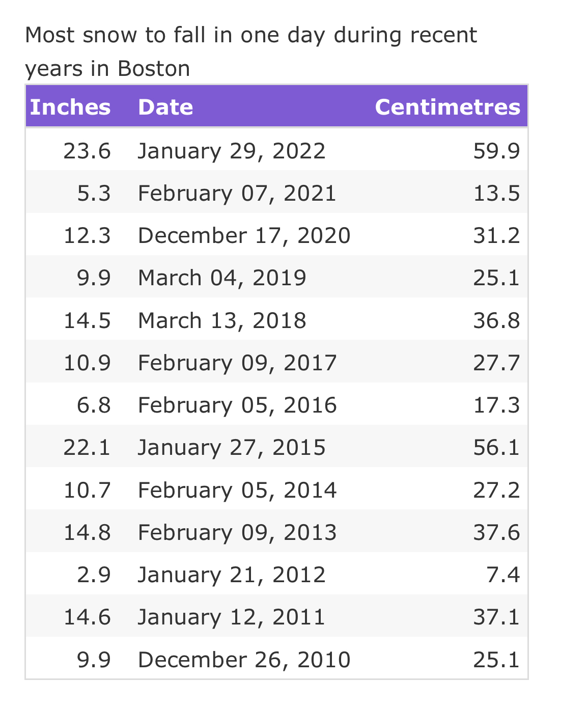Select the March 04, 2019 date

(222, 278)
